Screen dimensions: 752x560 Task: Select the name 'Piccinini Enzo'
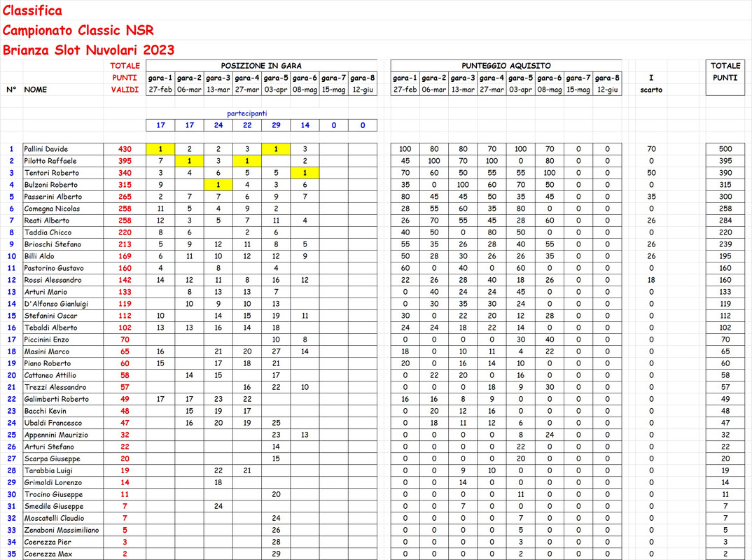[x=46, y=339]
